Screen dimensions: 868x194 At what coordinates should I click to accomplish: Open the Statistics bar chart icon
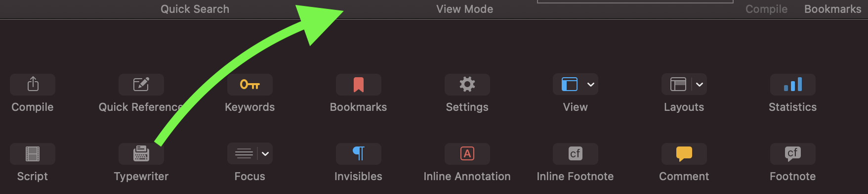tap(793, 84)
